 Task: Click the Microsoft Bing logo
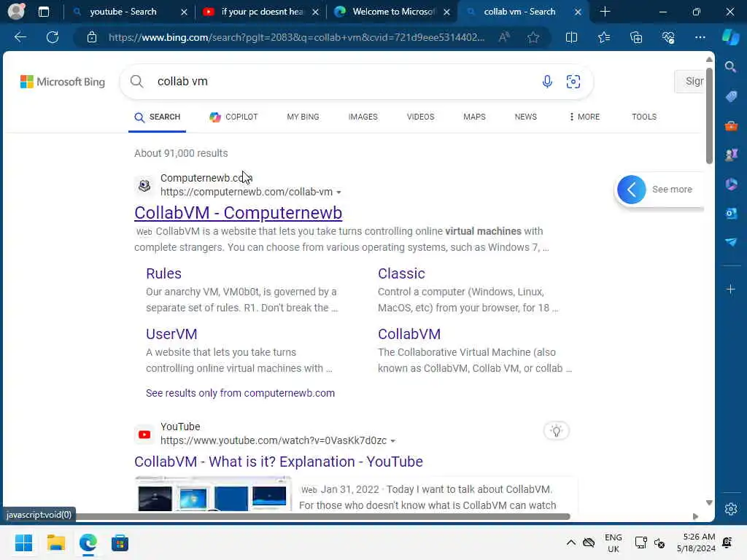pos(63,82)
